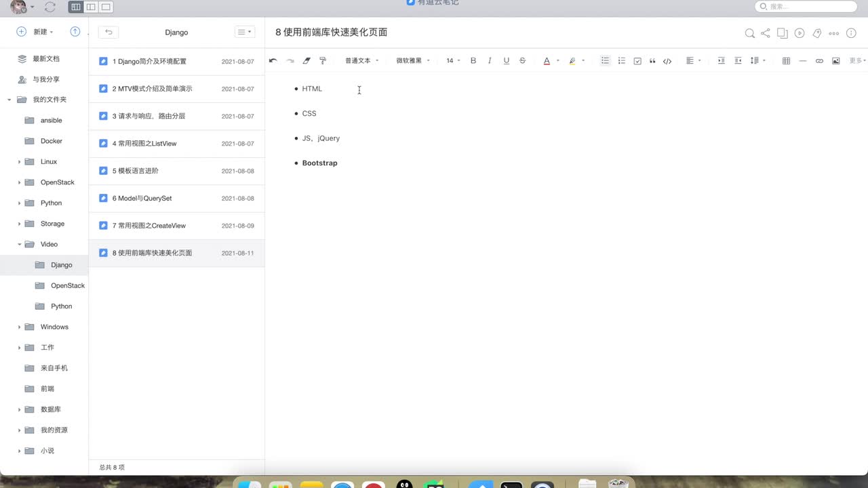Expand the OpenStack folder under 我的文件夹

click(19, 183)
